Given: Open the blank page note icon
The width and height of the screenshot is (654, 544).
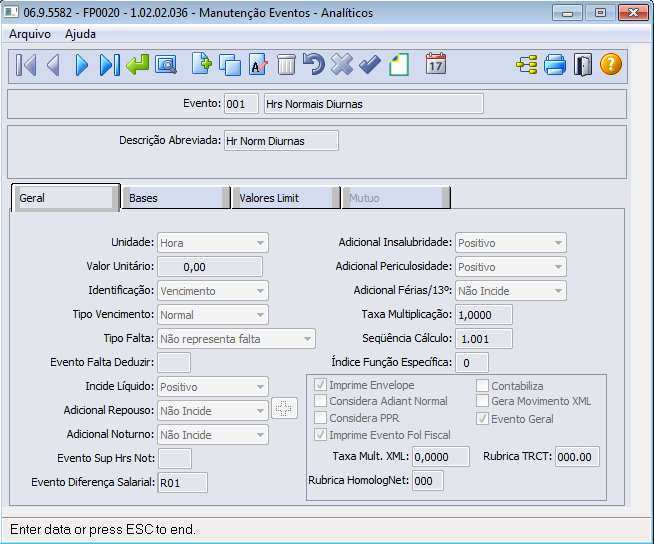Looking at the screenshot, I should click(x=399, y=65).
